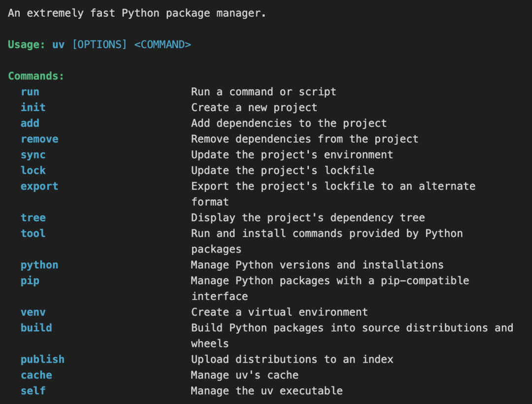Screen dimensions: 532x404
Task: Click the "Usage:" label
Action: click(x=27, y=45)
